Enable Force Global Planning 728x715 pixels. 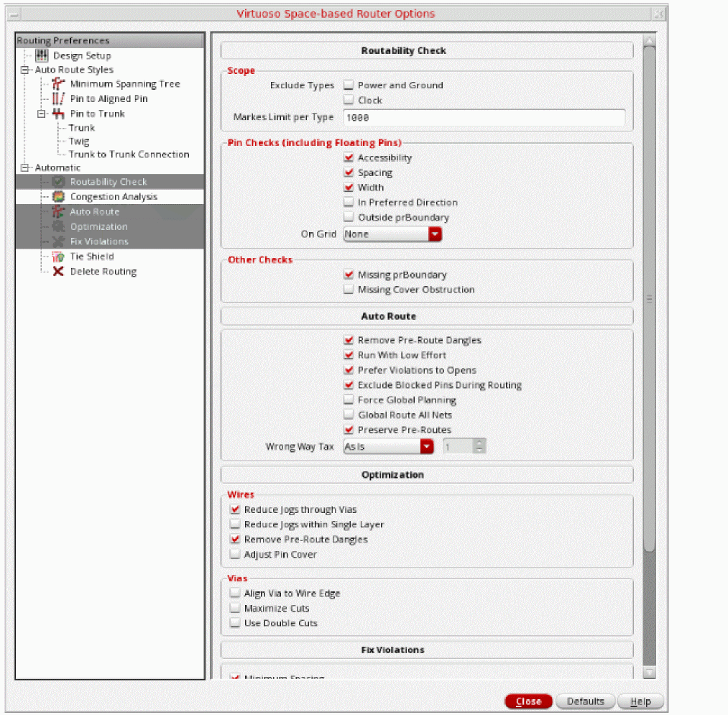[x=349, y=400]
